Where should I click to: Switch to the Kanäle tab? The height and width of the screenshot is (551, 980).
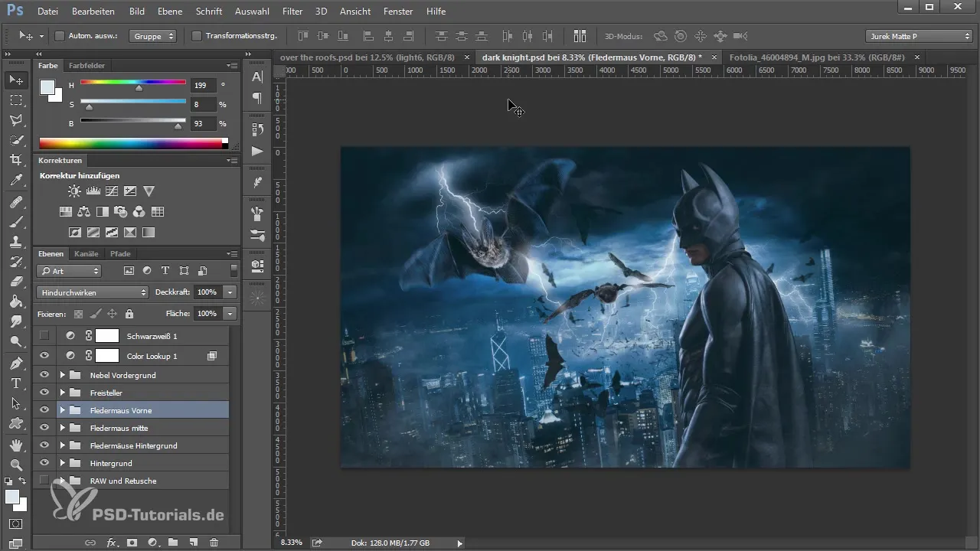(x=87, y=253)
